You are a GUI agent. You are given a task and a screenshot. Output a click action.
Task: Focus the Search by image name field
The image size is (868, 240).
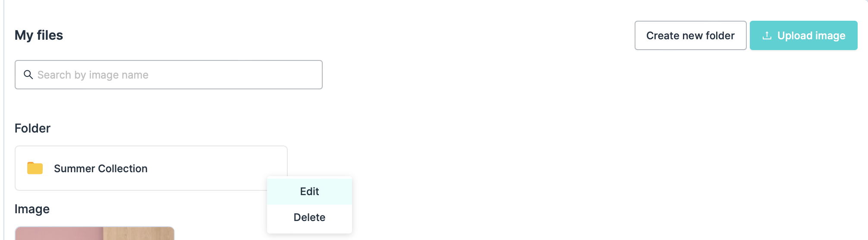(x=173, y=75)
